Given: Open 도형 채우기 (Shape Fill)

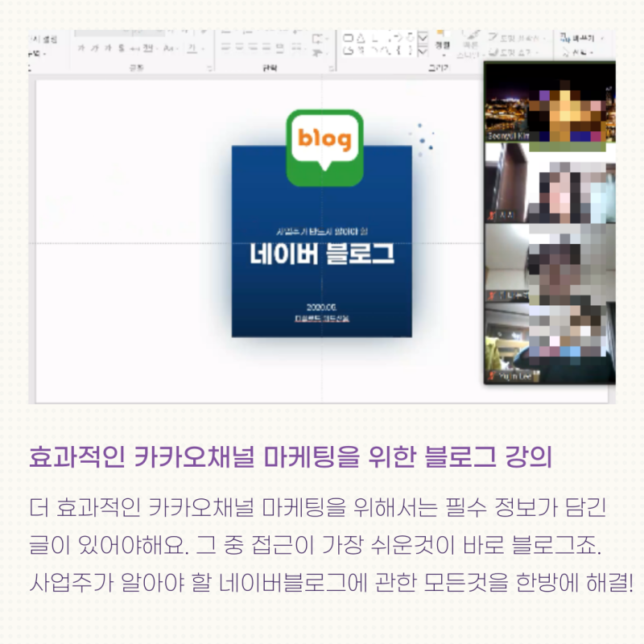Looking at the screenshot, I should point(517,38).
